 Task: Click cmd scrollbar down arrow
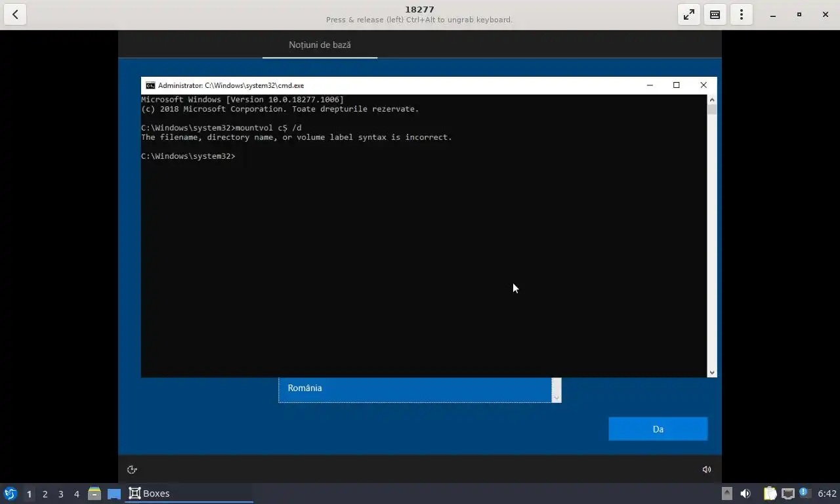click(x=712, y=372)
